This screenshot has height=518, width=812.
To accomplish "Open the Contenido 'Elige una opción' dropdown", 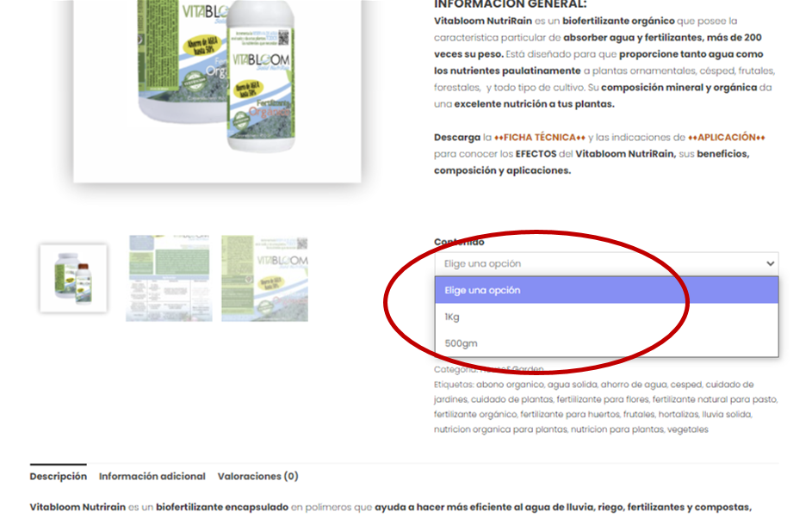I will coord(606,263).
